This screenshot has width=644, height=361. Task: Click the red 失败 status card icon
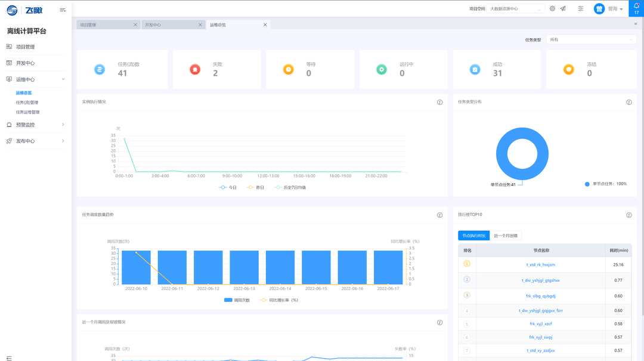(x=195, y=69)
